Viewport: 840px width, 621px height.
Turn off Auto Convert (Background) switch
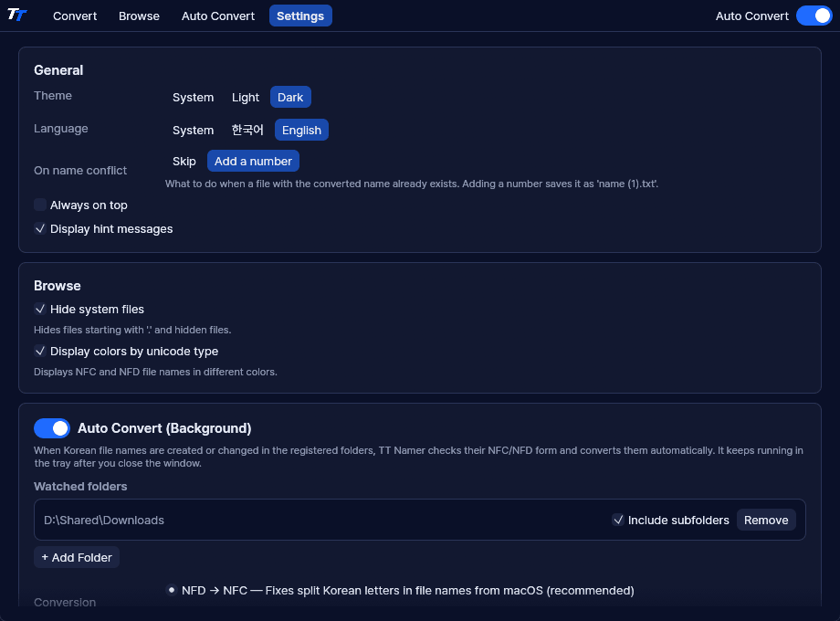coord(52,428)
